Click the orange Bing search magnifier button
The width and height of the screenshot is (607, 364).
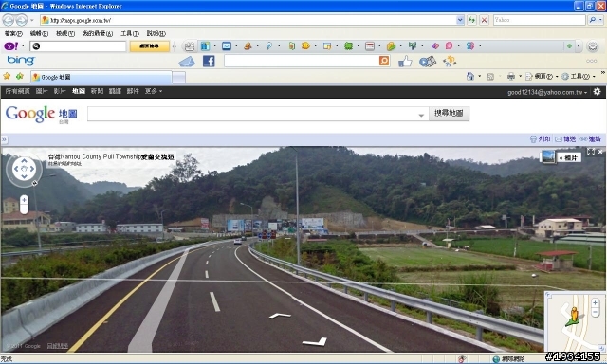pyautogui.click(x=384, y=61)
